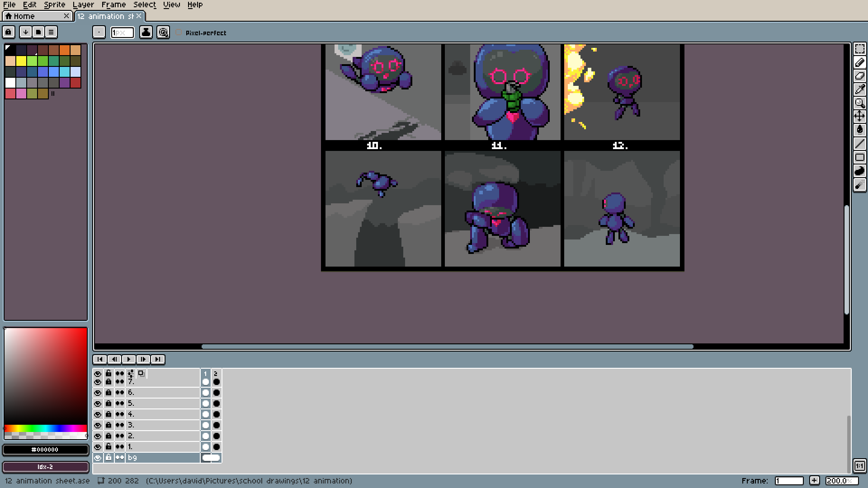
Task: Select the Eraser tool
Action: pyautogui.click(x=859, y=76)
